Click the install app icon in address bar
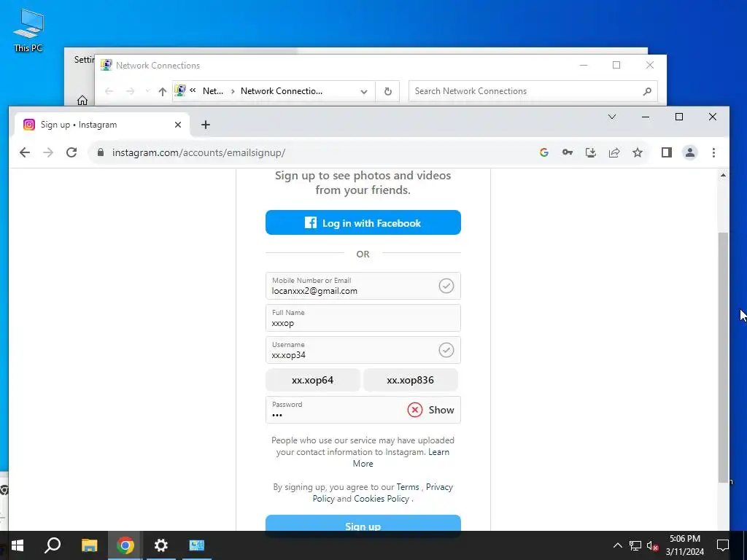The width and height of the screenshot is (747, 560). tap(591, 152)
